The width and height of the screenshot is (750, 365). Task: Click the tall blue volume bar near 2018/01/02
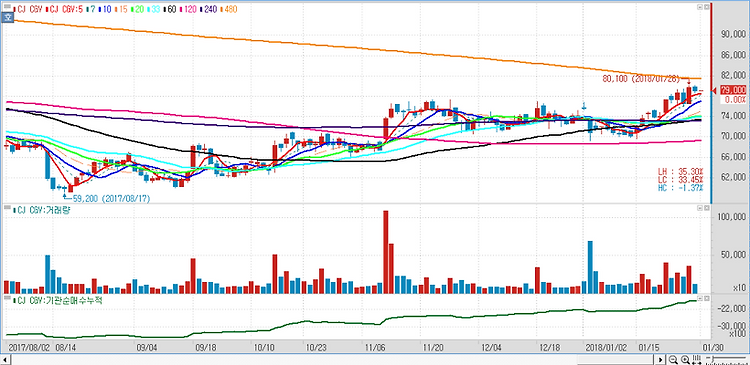[590, 267]
